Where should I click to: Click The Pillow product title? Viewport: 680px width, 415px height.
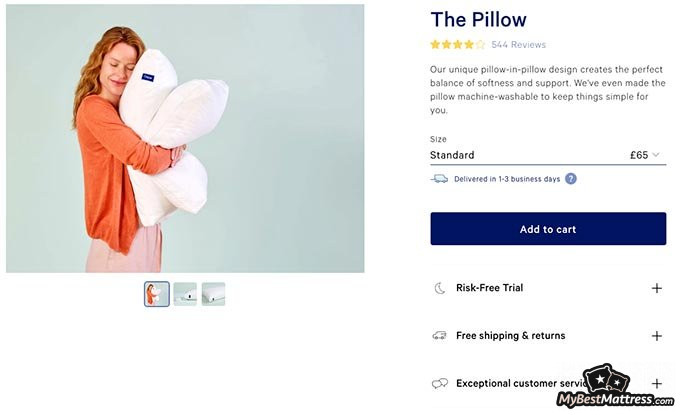point(478,20)
